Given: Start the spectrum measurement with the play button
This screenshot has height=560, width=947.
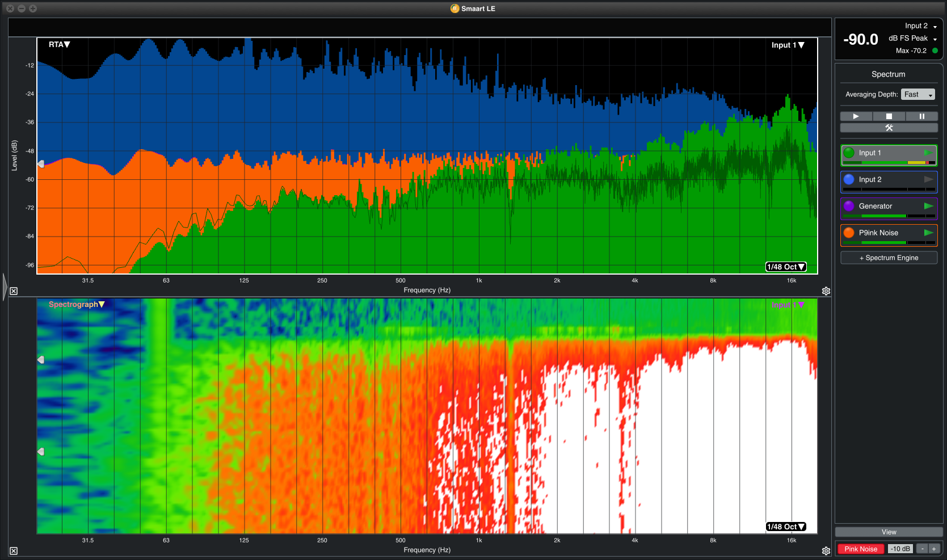Looking at the screenshot, I should [856, 116].
